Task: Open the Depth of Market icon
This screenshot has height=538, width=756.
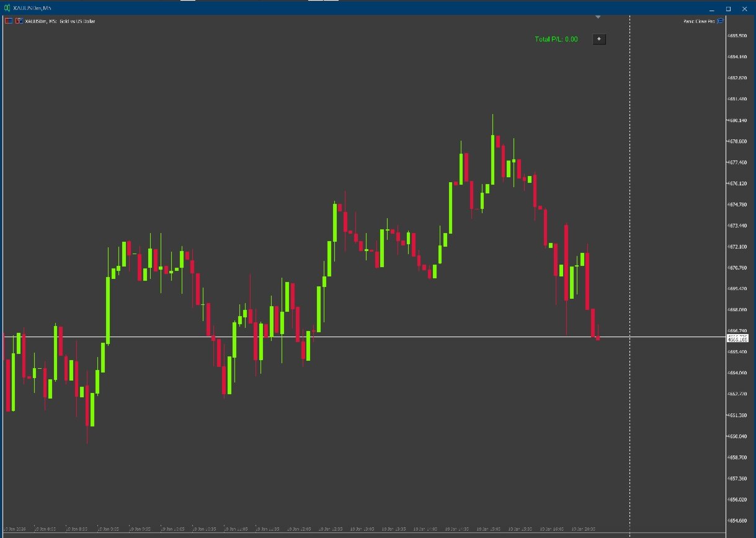Action: pyautogui.click(x=19, y=21)
